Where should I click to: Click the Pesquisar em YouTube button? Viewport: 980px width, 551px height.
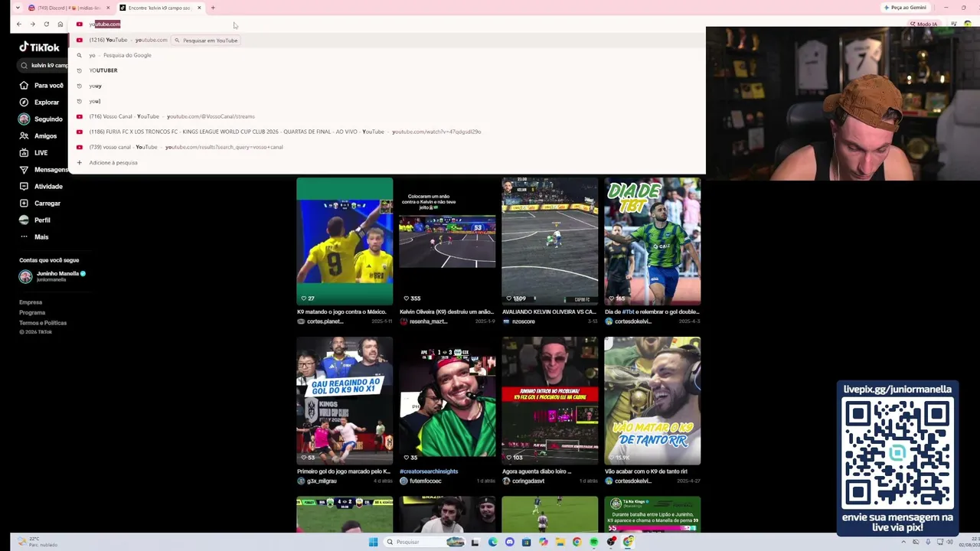click(206, 40)
